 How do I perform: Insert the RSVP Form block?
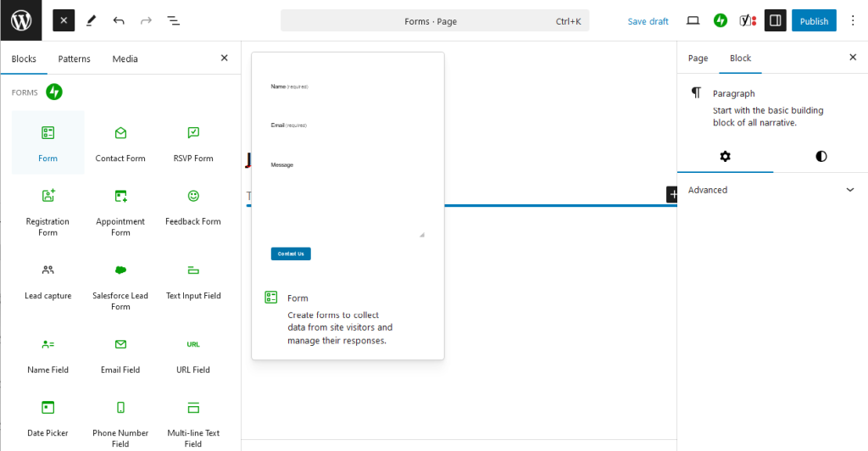[x=193, y=142]
